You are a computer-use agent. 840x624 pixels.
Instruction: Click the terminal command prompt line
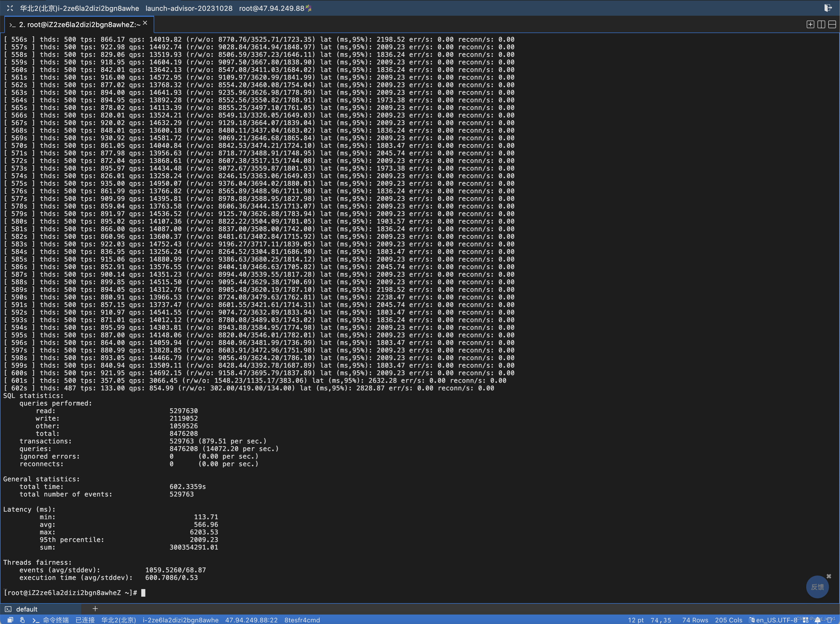click(x=143, y=593)
